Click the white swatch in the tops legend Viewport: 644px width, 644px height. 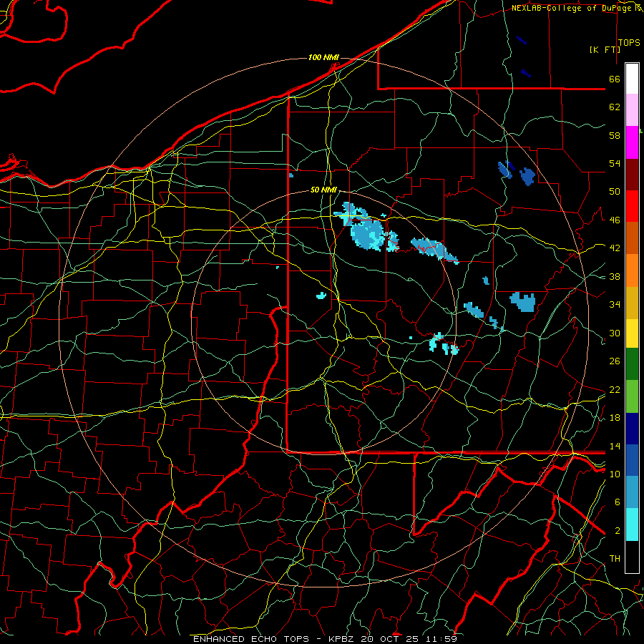[x=632, y=79]
